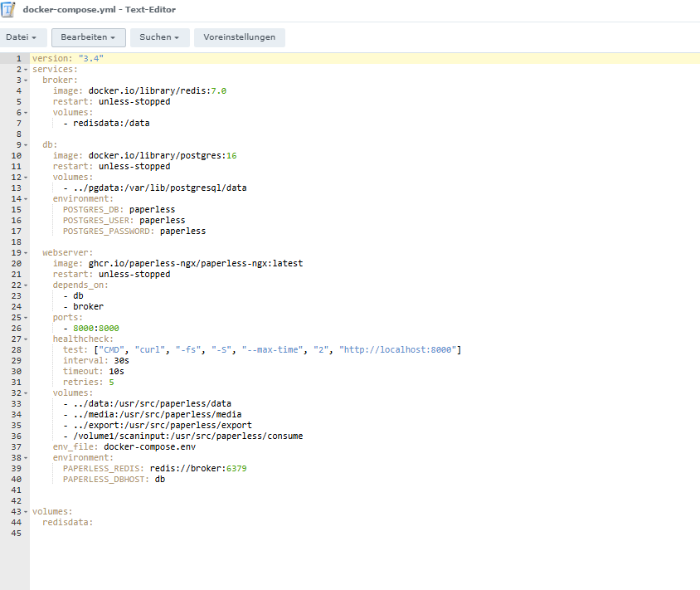Click the version value "3.4"
Screen dimensions: 700x590
point(91,59)
